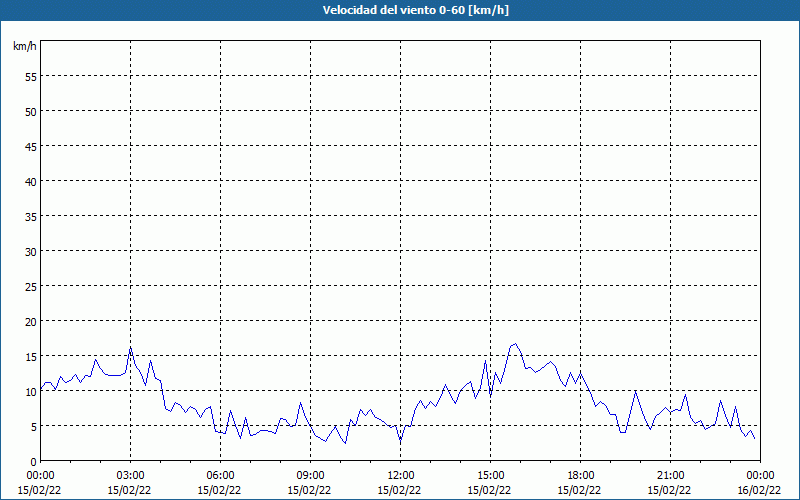Click the wind speed peak just before 16:00

point(515,344)
